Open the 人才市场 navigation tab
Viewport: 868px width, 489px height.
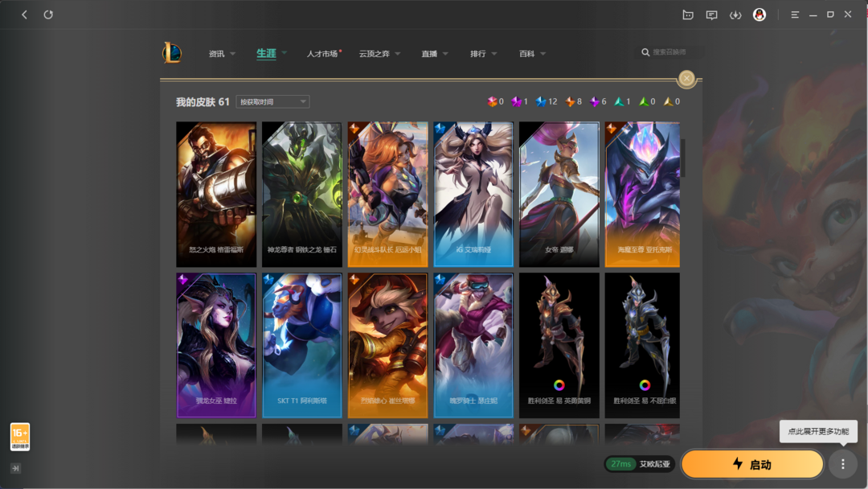[322, 54]
